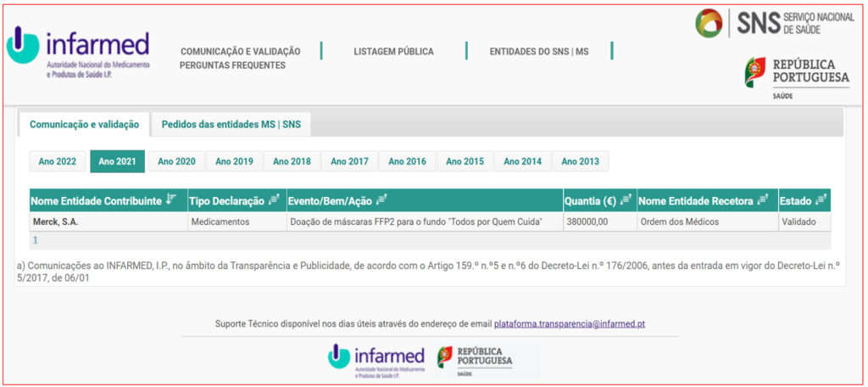
Task: Sort by Quantia (€) column icon
Action: point(626,200)
